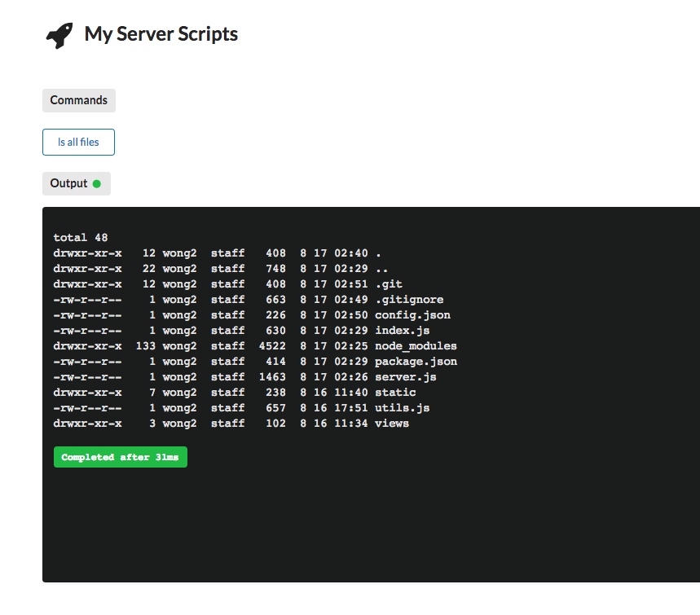Select the utils.js file entry
The width and height of the screenshot is (700, 615).
[244, 407]
